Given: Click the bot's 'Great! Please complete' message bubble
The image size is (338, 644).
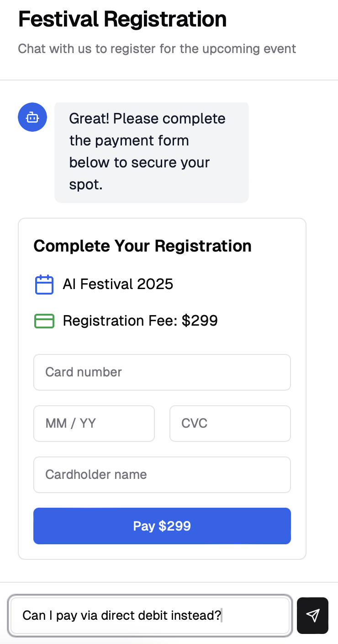Looking at the screenshot, I should [151, 152].
